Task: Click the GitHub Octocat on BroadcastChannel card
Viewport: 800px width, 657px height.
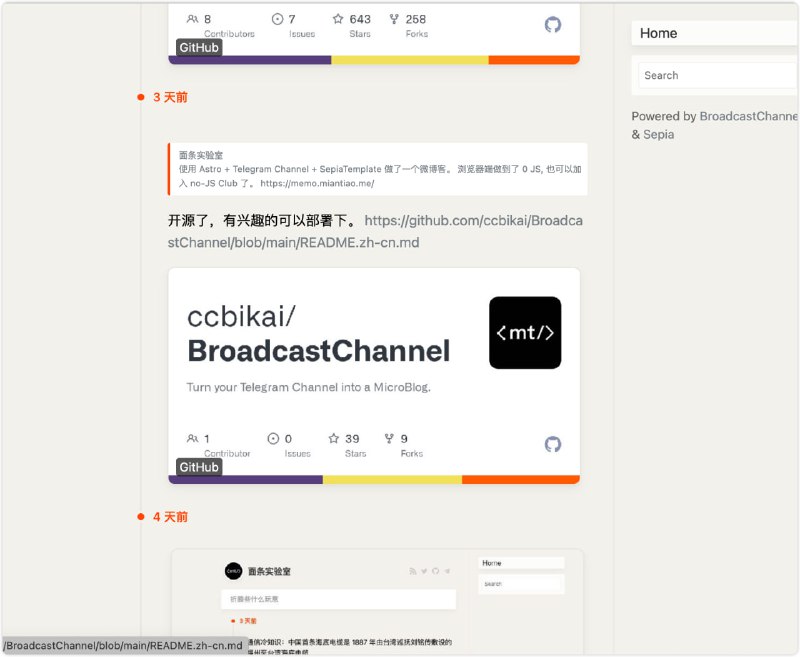Action: coord(554,446)
